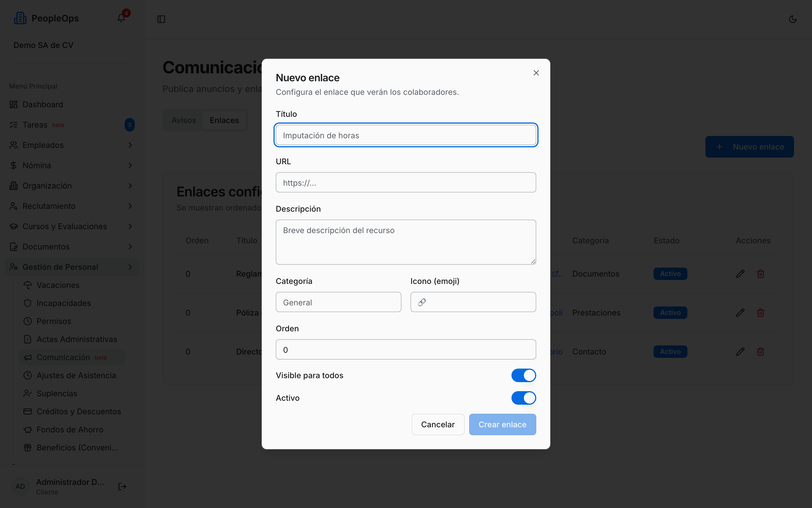Click the Vacaciones umbrella icon

(x=28, y=285)
